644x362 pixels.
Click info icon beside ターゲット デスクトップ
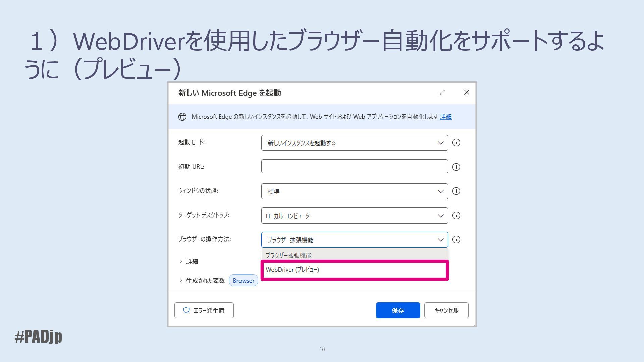click(456, 215)
